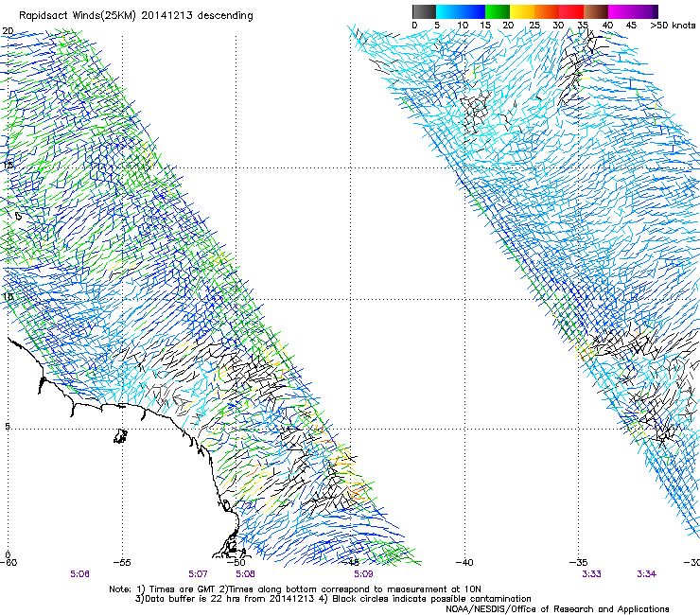This screenshot has width=700, height=615.
Task: Click the longitude '-60' axis label
Action: (x=9, y=563)
